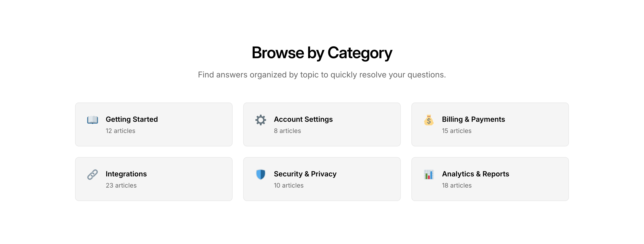Click the open book icon for Getting Started
This screenshot has width=644, height=244.
pos(92,120)
